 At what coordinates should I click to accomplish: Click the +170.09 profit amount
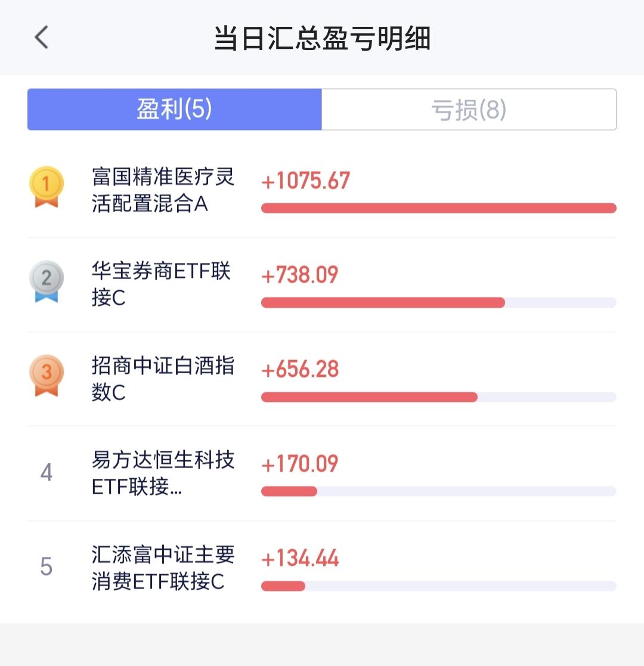coord(300,463)
